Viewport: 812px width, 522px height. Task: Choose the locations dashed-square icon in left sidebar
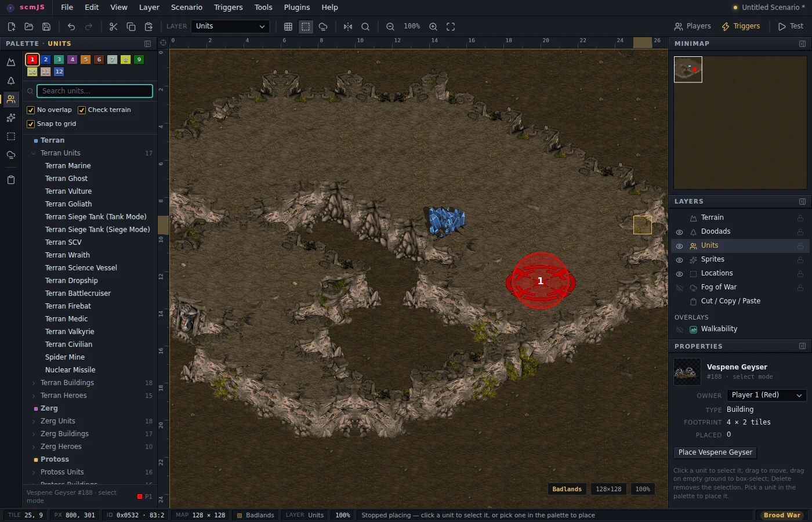coord(11,136)
